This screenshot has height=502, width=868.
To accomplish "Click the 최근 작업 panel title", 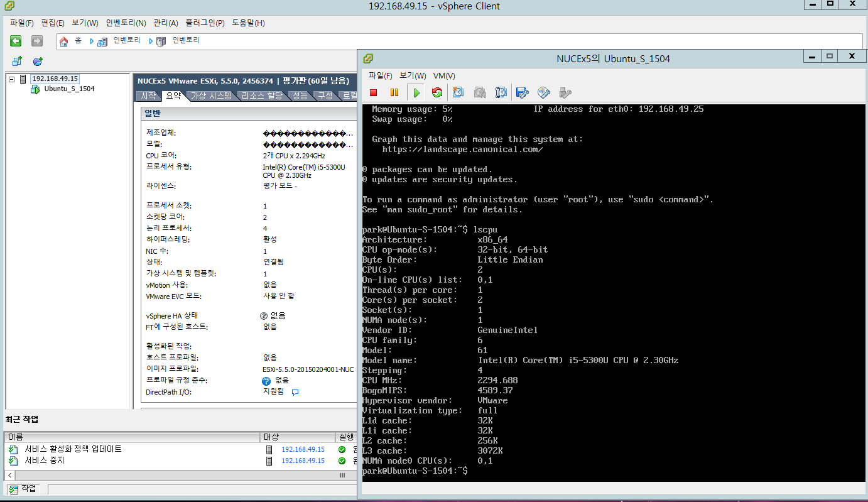I will pyautogui.click(x=22, y=419).
